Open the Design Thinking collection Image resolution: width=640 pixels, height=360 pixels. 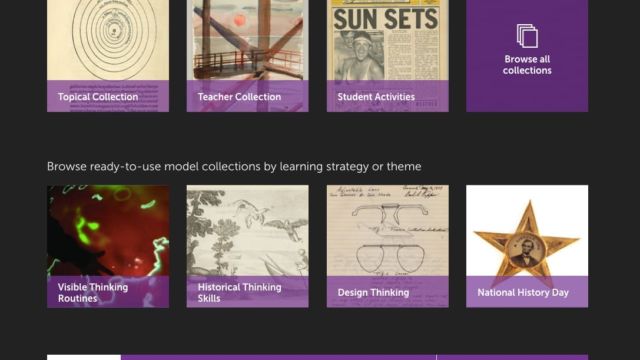click(x=388, y=246)
